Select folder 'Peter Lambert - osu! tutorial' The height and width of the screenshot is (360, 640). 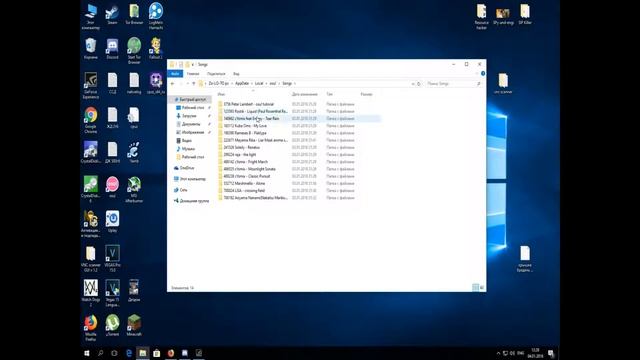point(249,104)
